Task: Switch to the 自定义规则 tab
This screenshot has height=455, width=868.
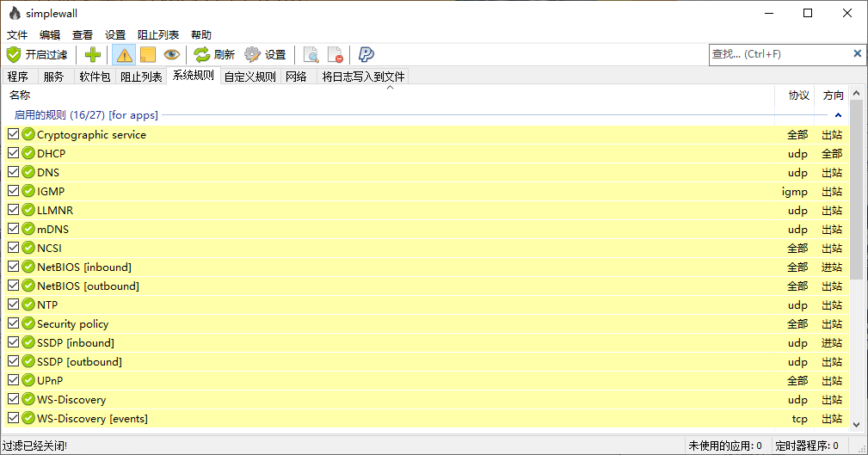Action: coord(249,77)
